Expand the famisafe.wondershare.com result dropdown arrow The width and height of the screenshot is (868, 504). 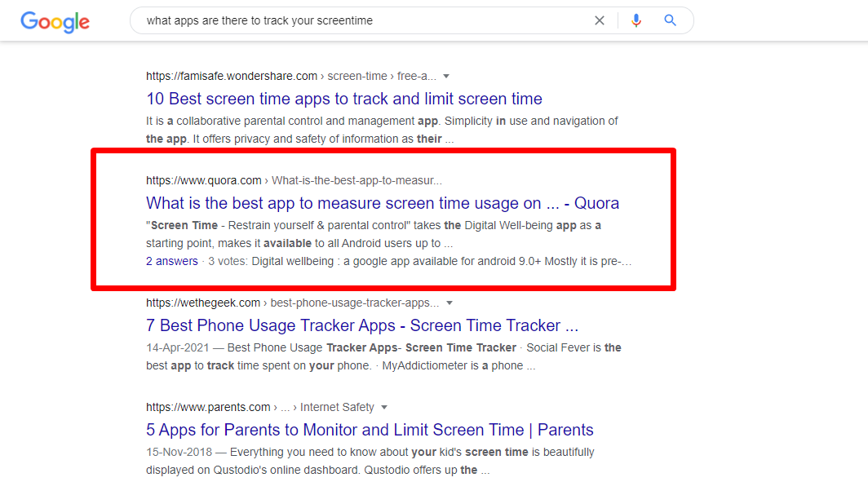tap(446, 77)
